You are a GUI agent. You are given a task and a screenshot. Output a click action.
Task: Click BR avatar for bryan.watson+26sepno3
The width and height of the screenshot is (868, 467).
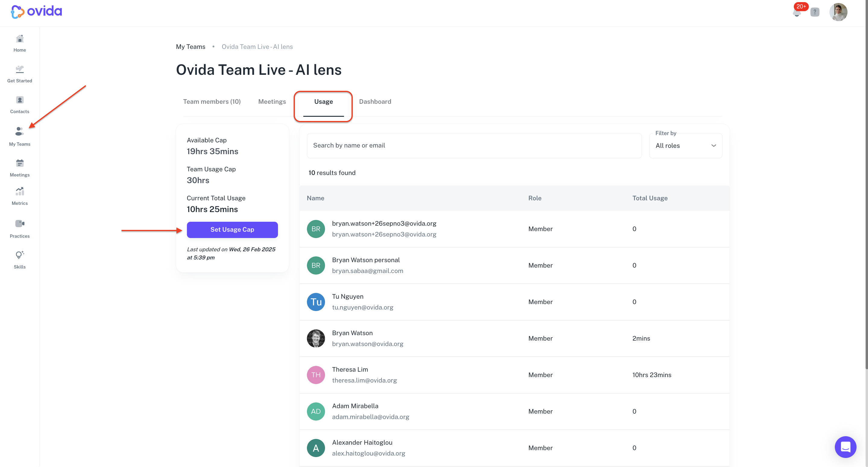[316, 229]
